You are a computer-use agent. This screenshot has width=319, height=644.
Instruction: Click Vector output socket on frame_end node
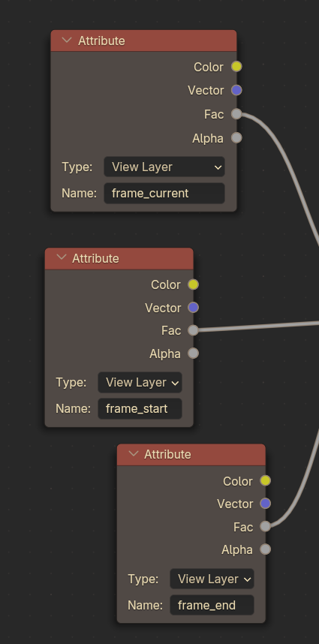[265, 503]
